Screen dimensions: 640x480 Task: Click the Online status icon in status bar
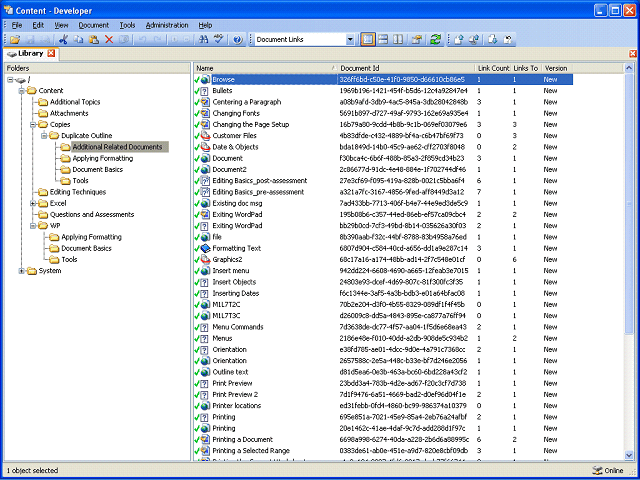click(x=597, y=470)
